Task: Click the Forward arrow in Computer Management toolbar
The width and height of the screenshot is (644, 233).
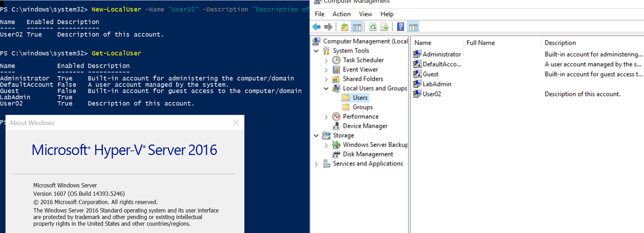Action: point(328,27)
